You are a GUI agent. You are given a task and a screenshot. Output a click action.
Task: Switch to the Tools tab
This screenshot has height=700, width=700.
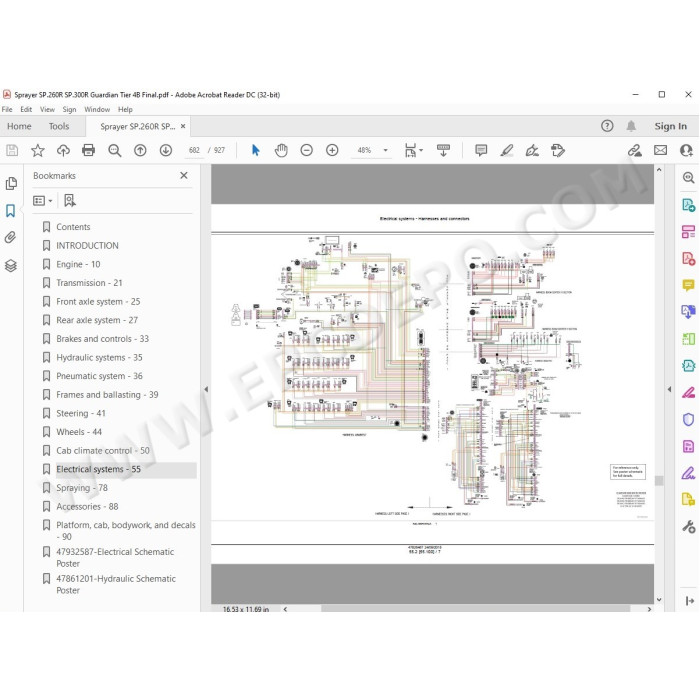tap(59, 126)
